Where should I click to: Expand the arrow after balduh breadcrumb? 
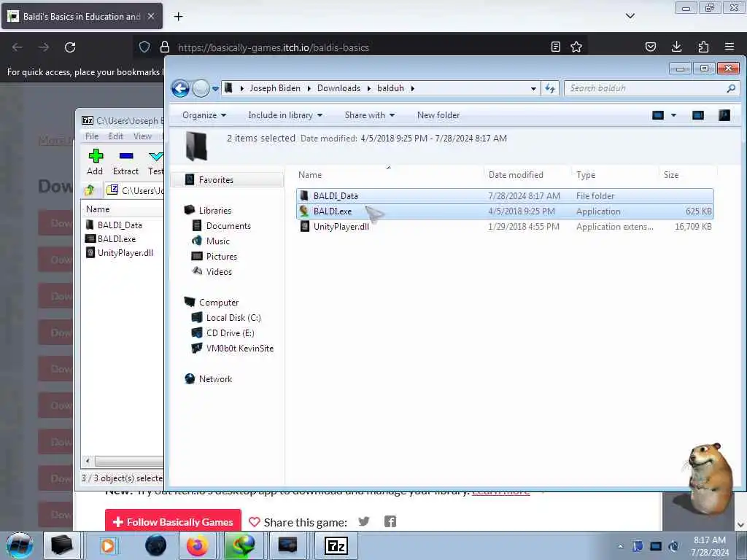click(413, 88)
